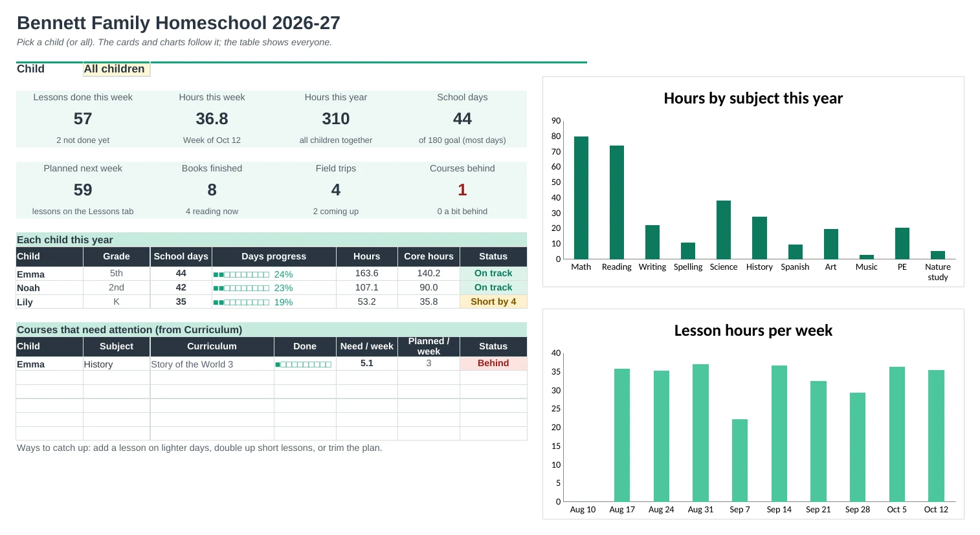The image size is (980, 535).
Task: Select Noah's hours cell 107.1
Action: click(x=366, y=287)
